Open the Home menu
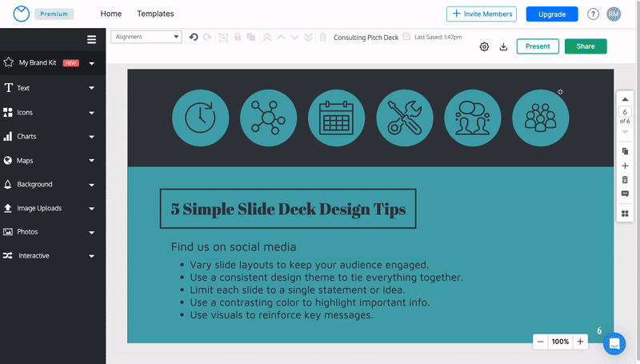 pyautogui.click(x=111, y=14)
